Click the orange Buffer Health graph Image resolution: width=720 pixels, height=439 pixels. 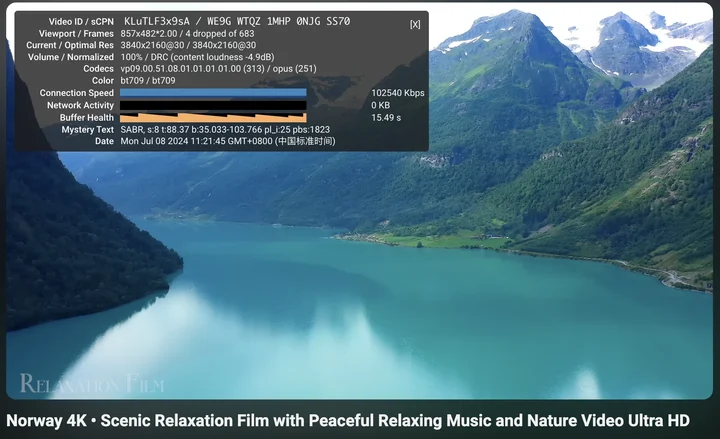[x=213, y=118]
